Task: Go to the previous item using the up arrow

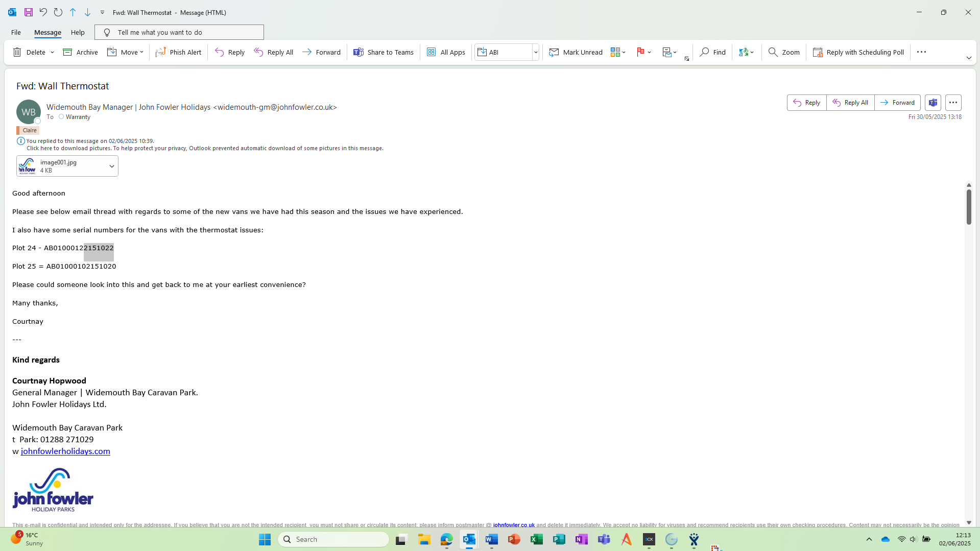Action: 73,12
